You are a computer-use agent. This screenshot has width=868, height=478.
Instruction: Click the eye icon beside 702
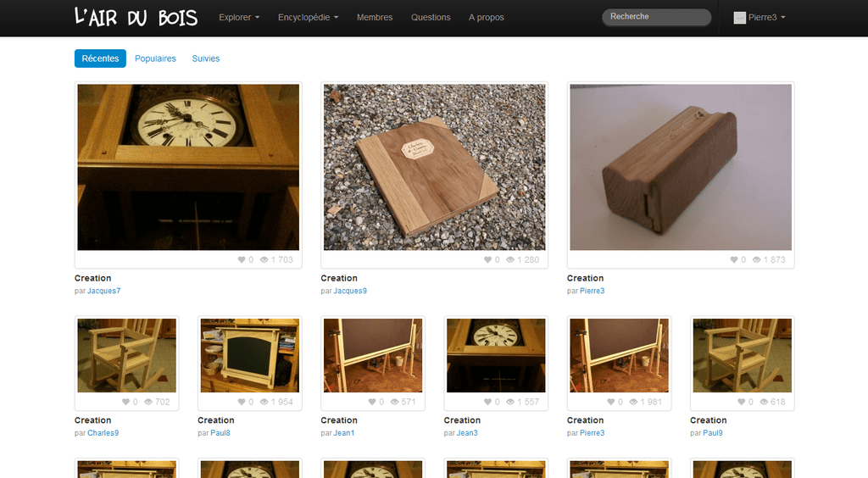click(x=148, y=402)
